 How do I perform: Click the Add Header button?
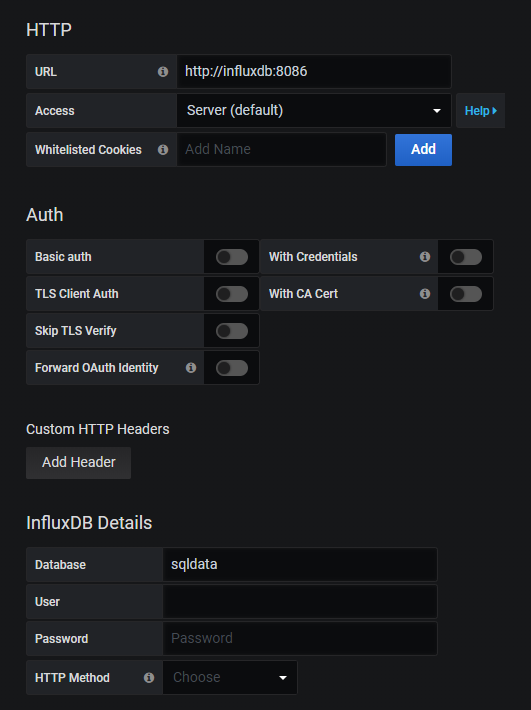click(78, 463)
